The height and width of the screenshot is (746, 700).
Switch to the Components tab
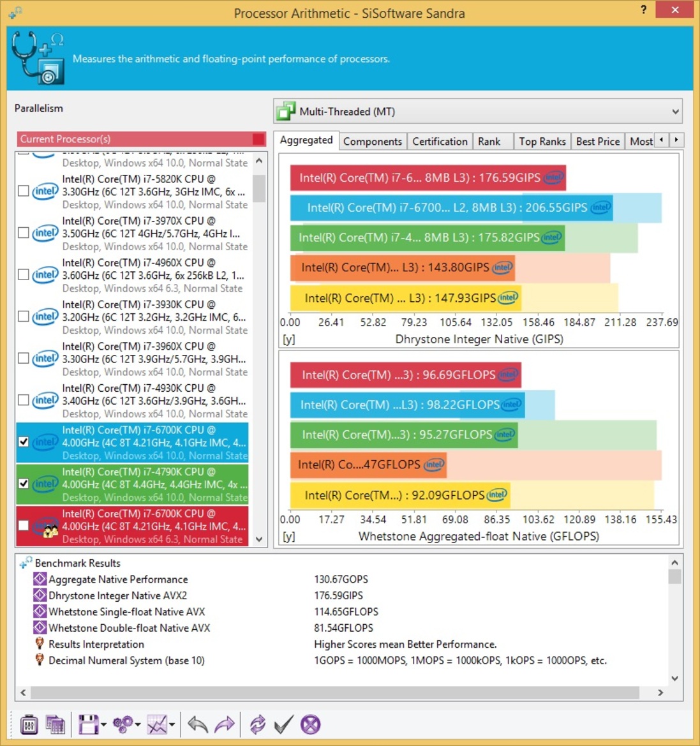click(373, 141)
